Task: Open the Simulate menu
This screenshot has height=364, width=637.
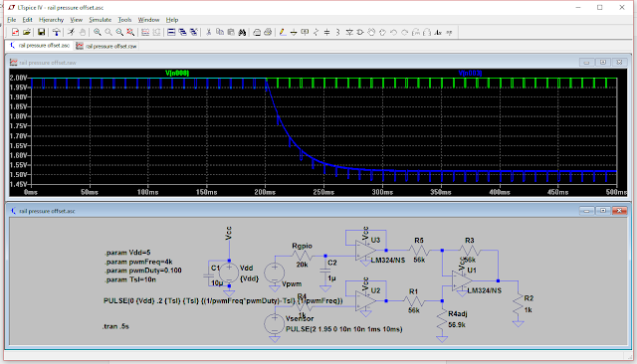Action: click(100, 20)
